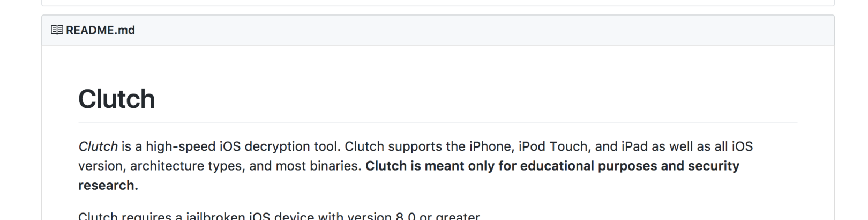This screenshot has width=868, height=220.
Task: Click the horizontal divider under the Clutch heading
Action: click(438, 123)
